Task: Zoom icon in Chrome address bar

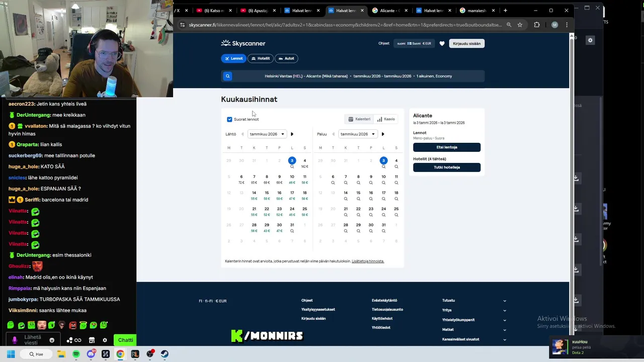Action: (509, 25)
